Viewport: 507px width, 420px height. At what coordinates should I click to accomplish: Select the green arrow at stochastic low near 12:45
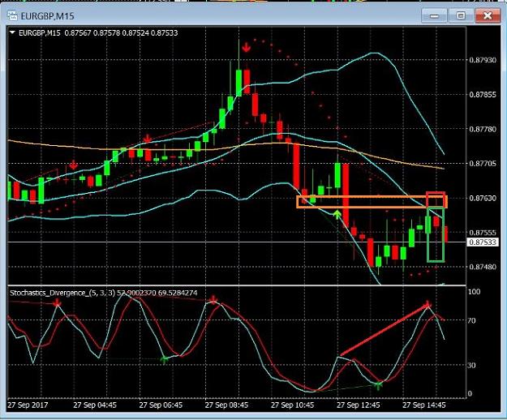click(378, 385)
